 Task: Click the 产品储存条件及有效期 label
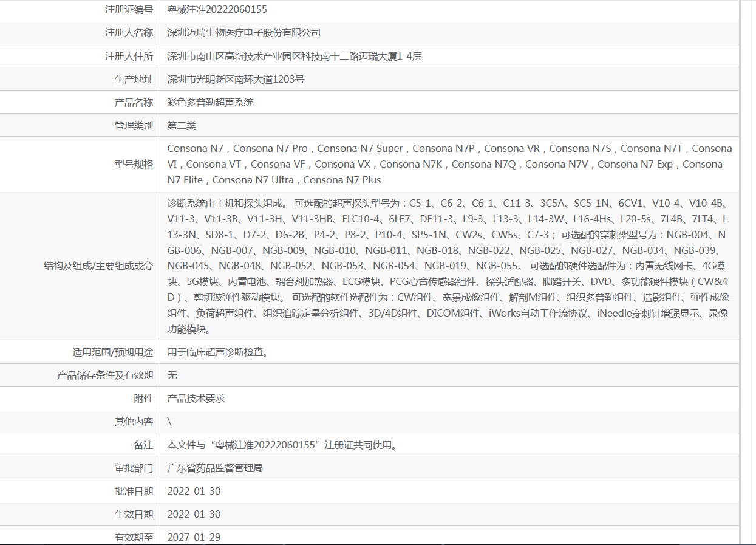[x=105, y=375]
